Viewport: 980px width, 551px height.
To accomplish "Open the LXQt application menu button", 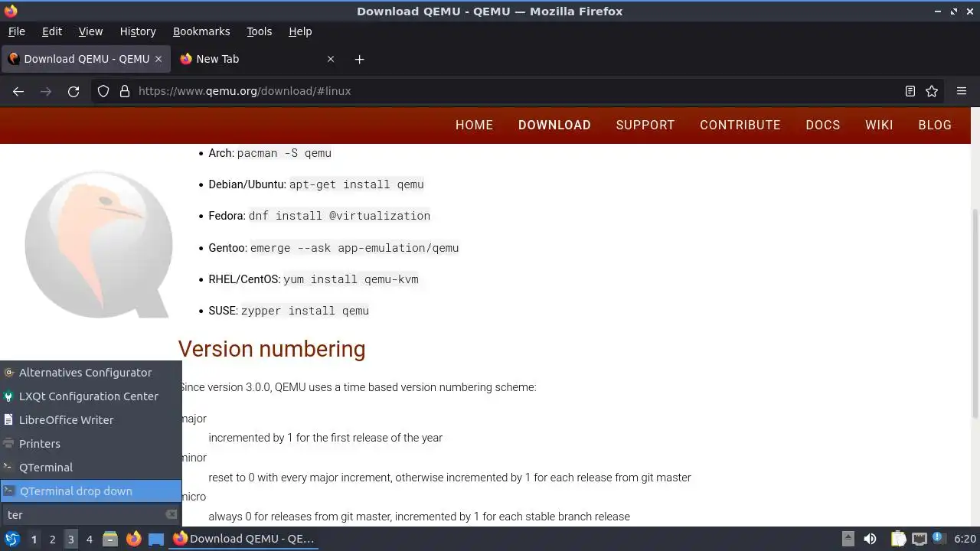I will [x=12, y=539].
